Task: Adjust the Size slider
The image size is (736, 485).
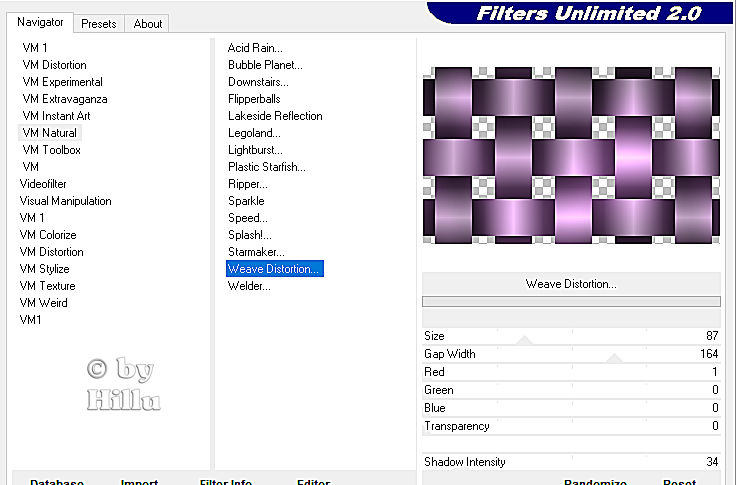Action: (571, 336)
